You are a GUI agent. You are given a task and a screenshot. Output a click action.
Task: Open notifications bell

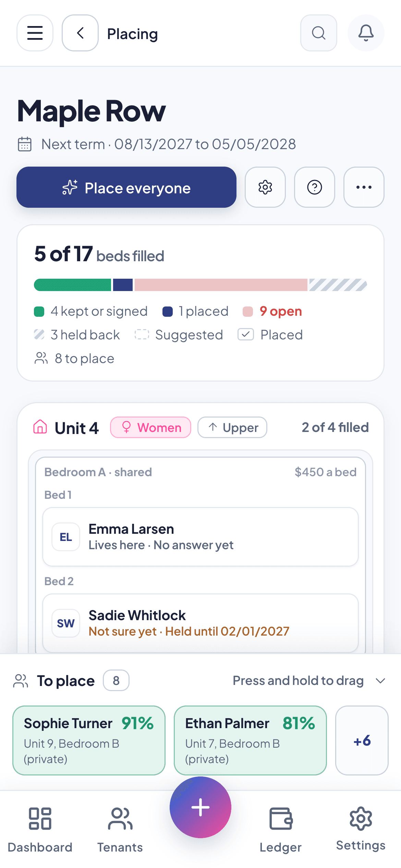[366, 33]
